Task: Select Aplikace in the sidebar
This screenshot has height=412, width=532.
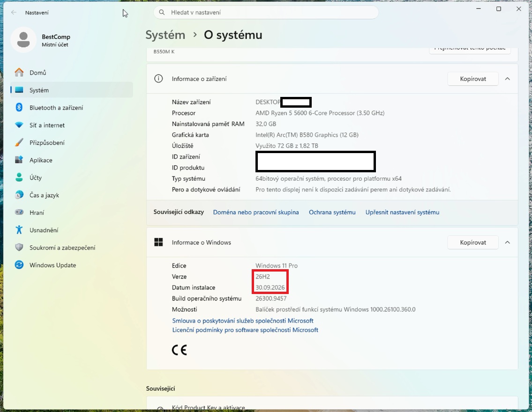Action: 72,160
